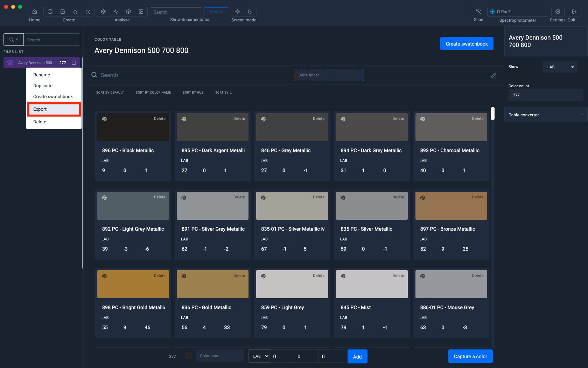The width and height of the screenshot is (588, 368).
Task: Click the cube icon in Analyse group
Action: pos(103,12)
